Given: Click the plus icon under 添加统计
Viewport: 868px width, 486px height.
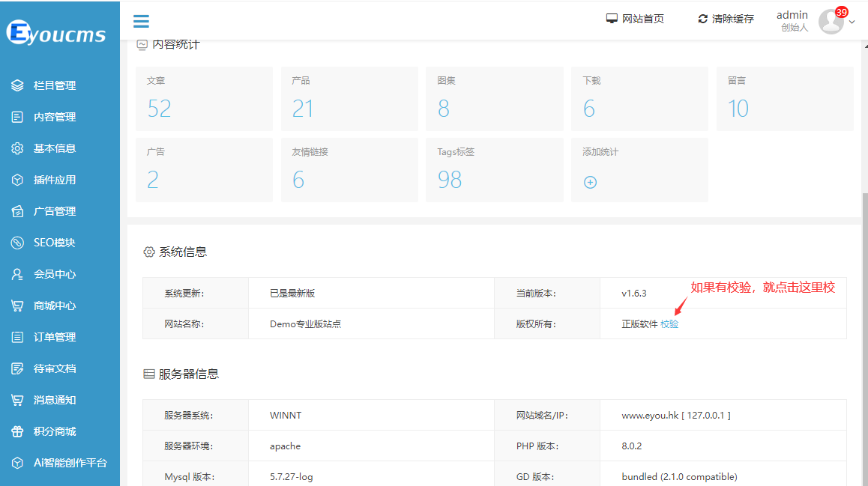Looking at the screenshot, I should tap(590, 181).
